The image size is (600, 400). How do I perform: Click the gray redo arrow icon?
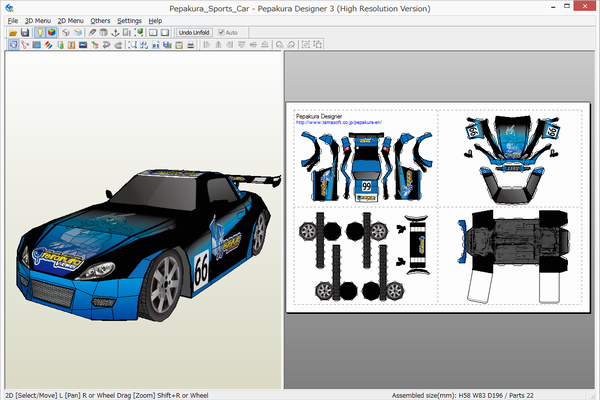click(118, 45)
